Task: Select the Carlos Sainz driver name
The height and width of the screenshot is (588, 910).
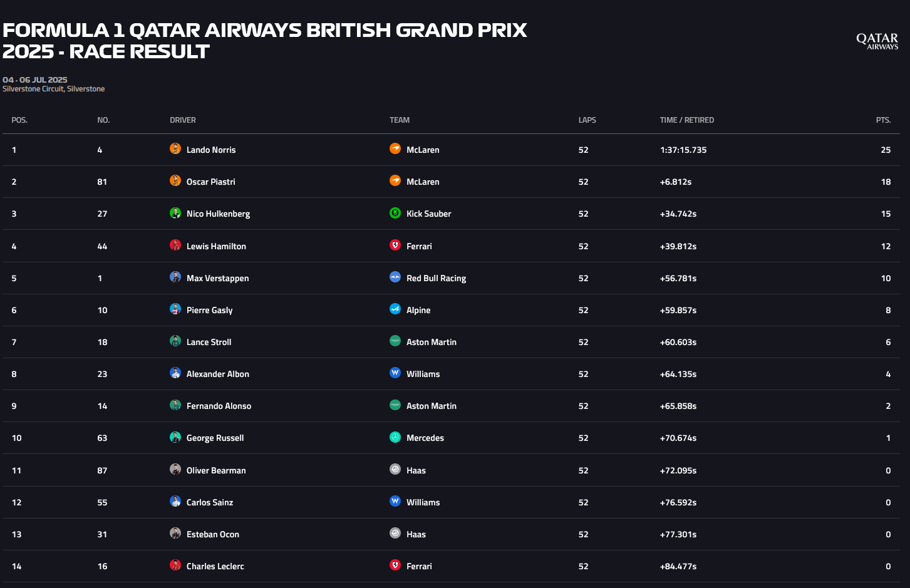Action: click(x=210, y=502)
